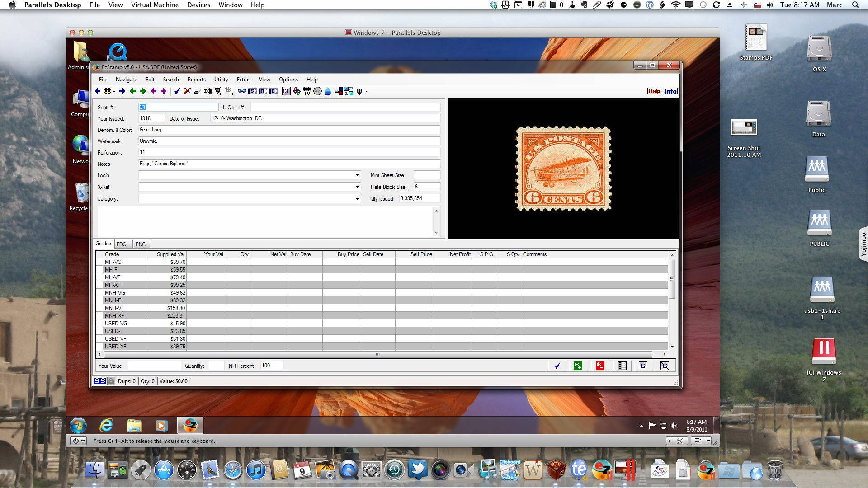This screenshot has width=868, height=488.
Task: Click the blue water drop watermark icon
Action: coord(328,91)
